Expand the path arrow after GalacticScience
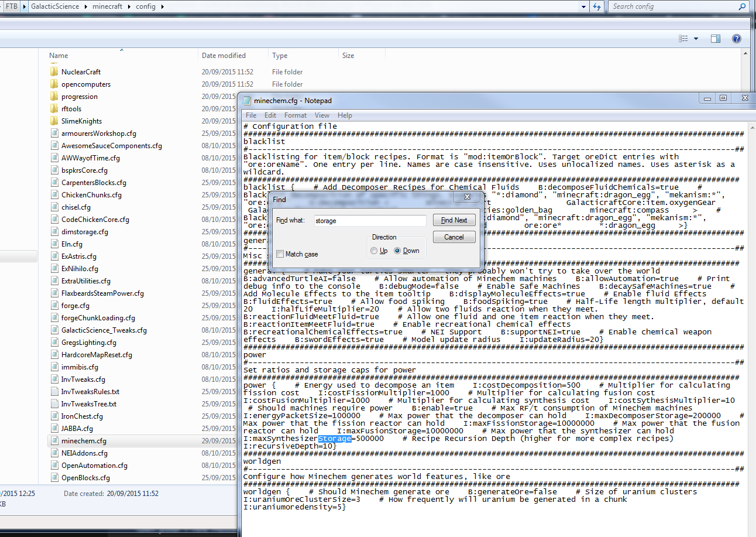The image size is (756, 537). (x=86, y=6)
